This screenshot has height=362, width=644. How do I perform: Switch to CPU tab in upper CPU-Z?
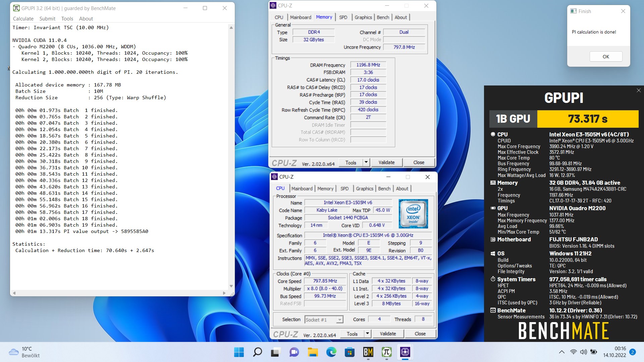279,17
